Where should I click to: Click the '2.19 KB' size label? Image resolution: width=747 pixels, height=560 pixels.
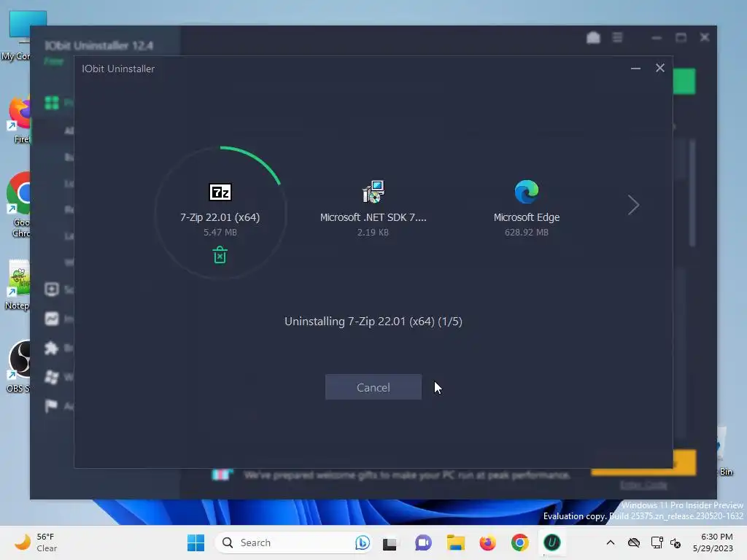[x=373, y=233]
